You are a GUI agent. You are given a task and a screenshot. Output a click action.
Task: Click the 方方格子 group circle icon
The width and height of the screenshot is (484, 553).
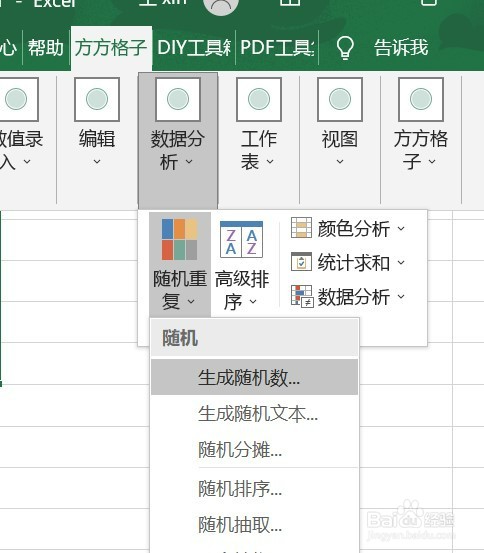coord(421,99)
